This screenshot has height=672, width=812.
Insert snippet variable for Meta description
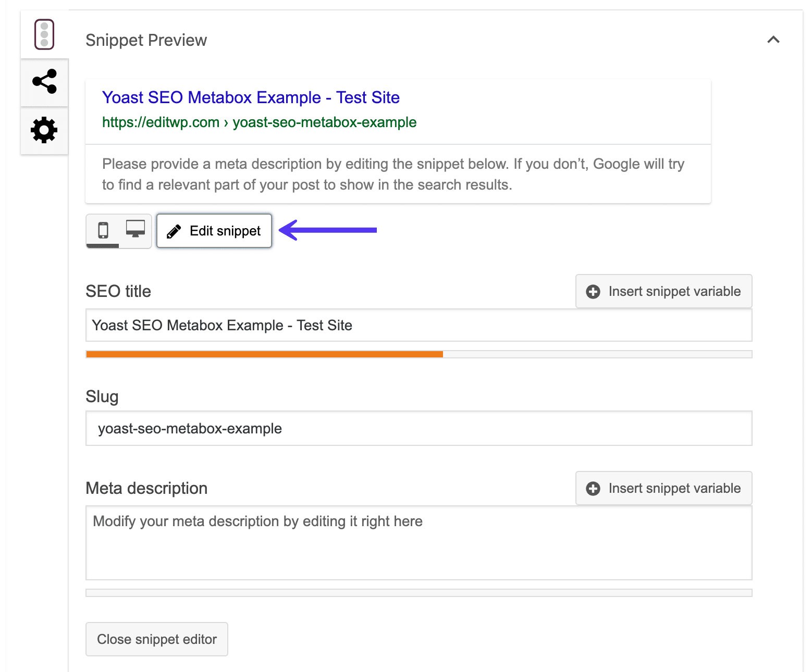[x=663, y=488]
